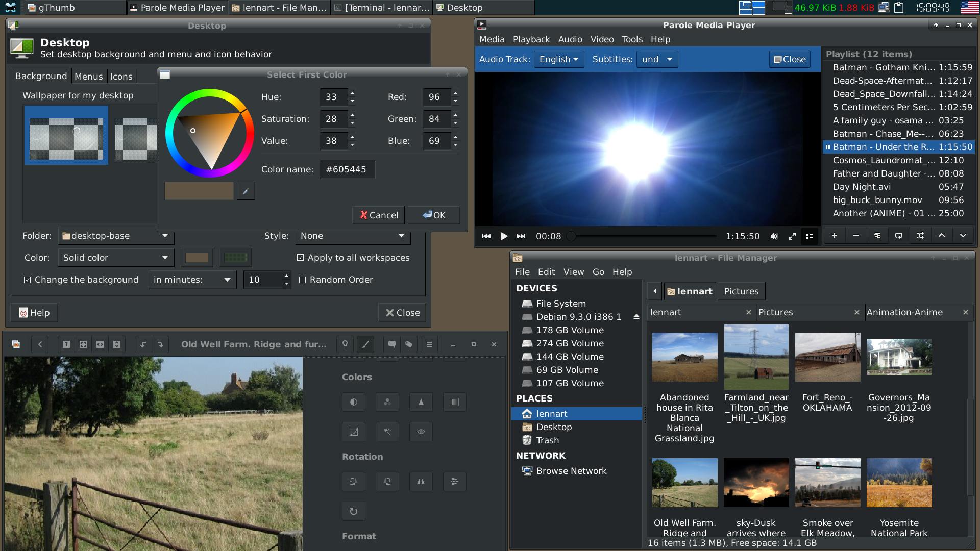
Task: Toggle the Change the background checkbox
Action: pyautogui.click(x=28, y=280)
